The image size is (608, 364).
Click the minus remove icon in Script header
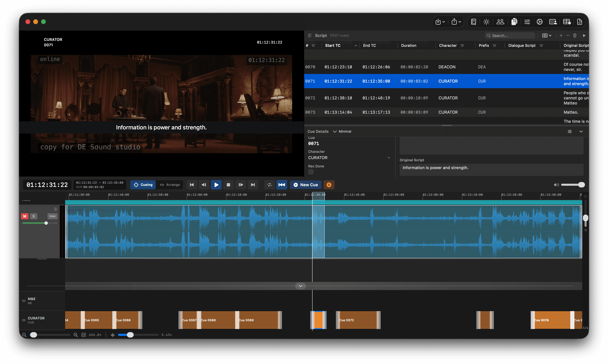pos(568,36)
